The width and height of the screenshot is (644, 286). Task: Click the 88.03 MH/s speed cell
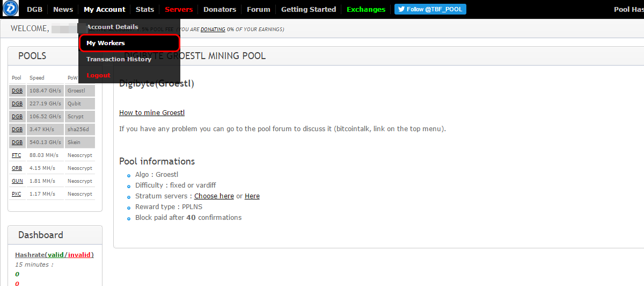coord(46,155)
